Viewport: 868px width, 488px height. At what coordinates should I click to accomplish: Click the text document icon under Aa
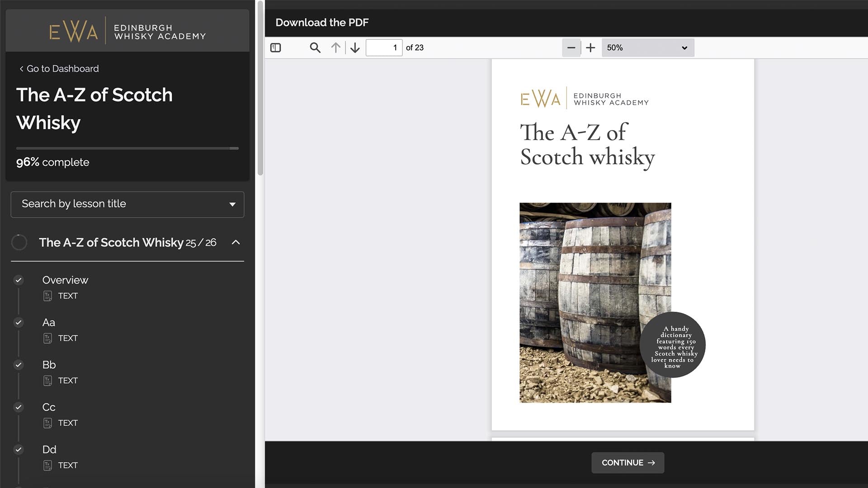click(x=47, y=338)
